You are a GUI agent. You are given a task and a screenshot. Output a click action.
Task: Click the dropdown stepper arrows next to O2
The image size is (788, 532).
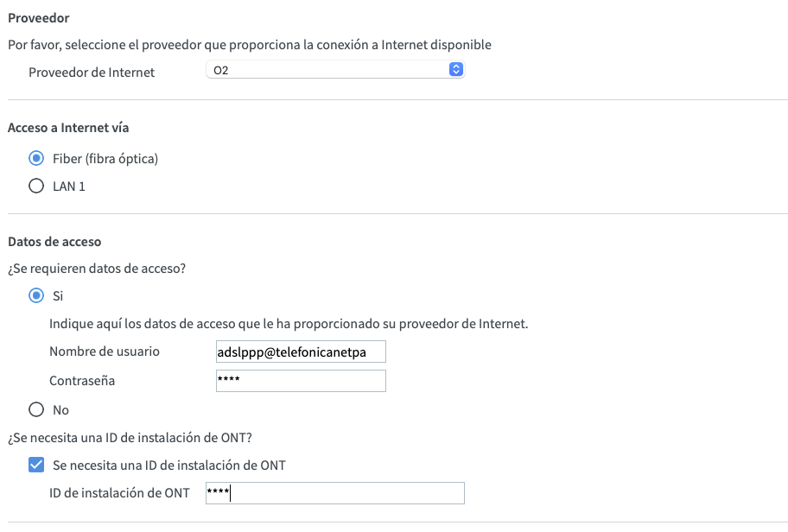click(x=456, y=69)
